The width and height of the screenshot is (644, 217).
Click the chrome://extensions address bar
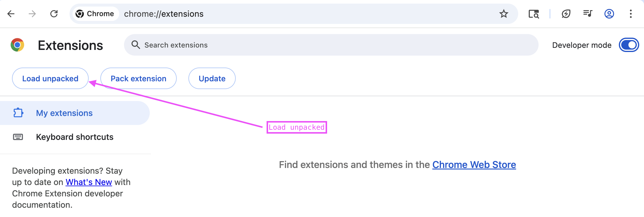coord(270,14)
